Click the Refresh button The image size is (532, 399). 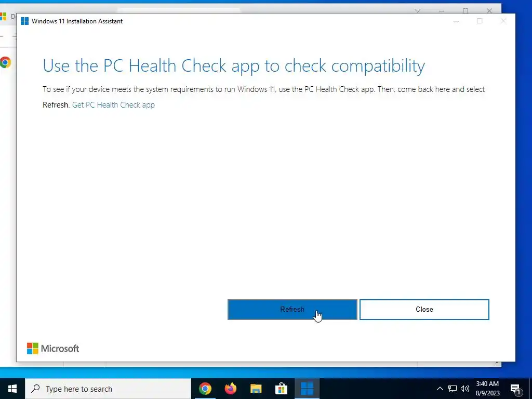pos(292,310)
